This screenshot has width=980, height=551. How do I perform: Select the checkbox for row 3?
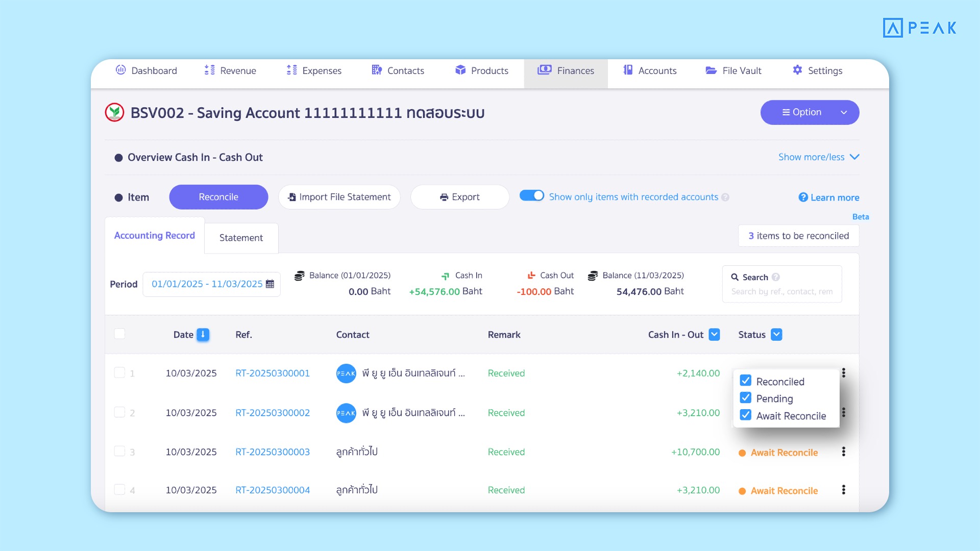(119, 451)
